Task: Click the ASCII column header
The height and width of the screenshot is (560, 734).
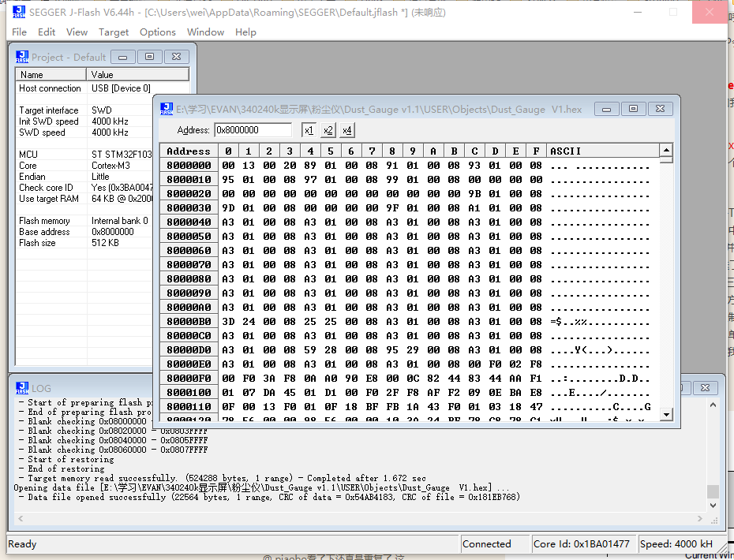Action: [x=602, y=151]
